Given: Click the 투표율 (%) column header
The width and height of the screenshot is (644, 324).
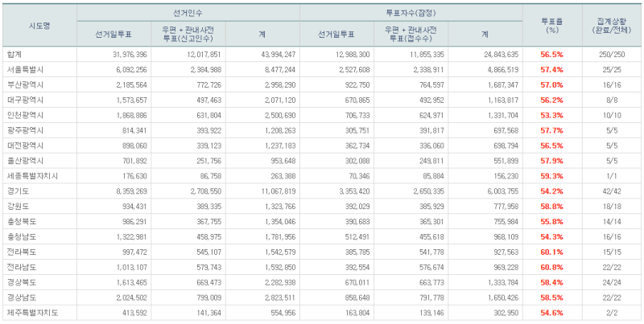Looking at the screenshot, I should point(552,26).
